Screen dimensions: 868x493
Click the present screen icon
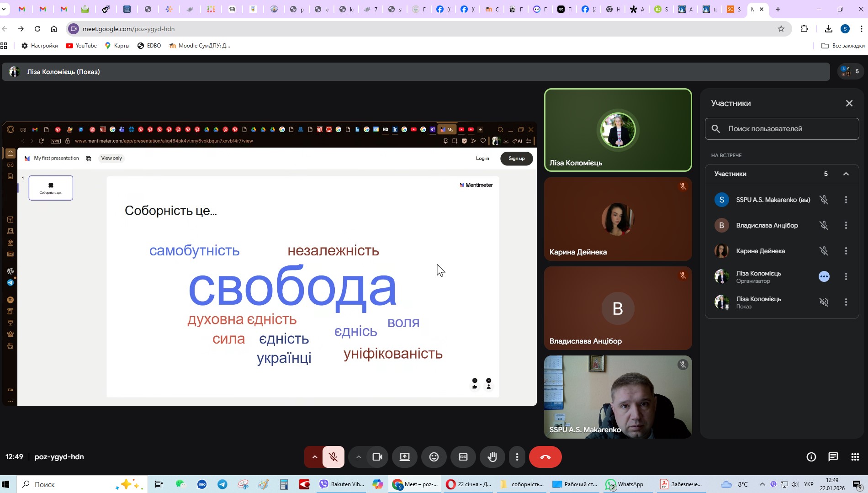click(x=405, y=457)
